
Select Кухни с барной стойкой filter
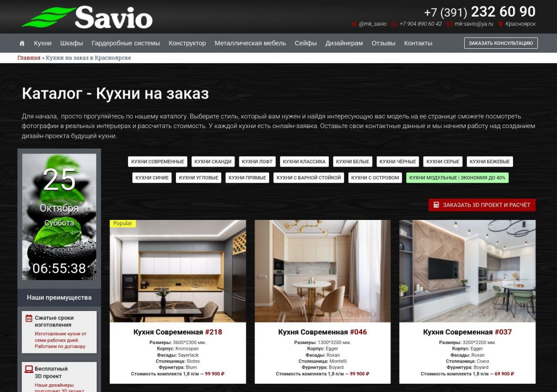pyautogui.click(x=308, y=178)
